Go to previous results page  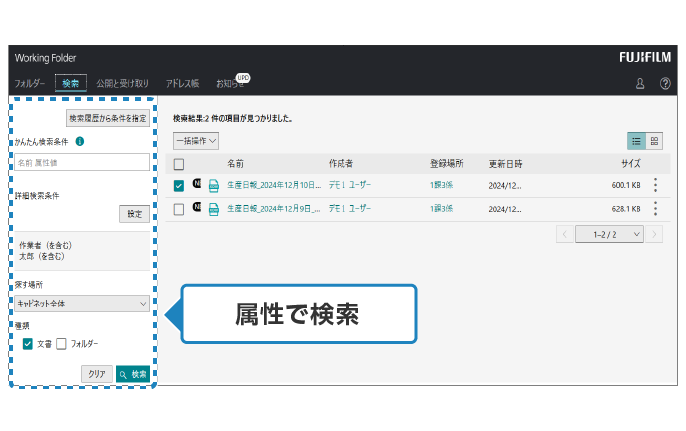pyautogui.click(x=565, y=234)
